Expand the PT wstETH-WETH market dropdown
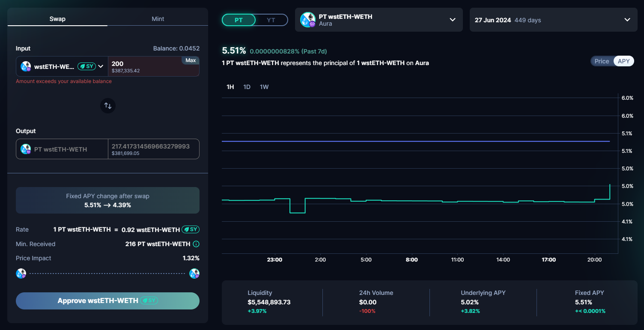The width and height of the screenshot is (644, 330). point(452,20)
